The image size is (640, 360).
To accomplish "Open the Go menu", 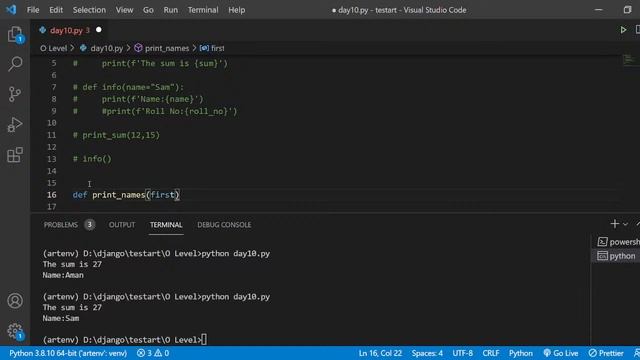I will coord(148,10).
